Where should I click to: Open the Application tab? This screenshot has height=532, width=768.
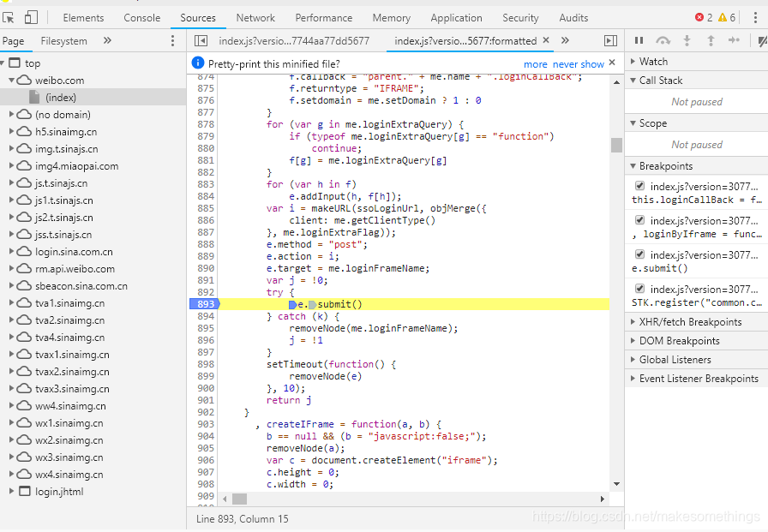[457, 18]
